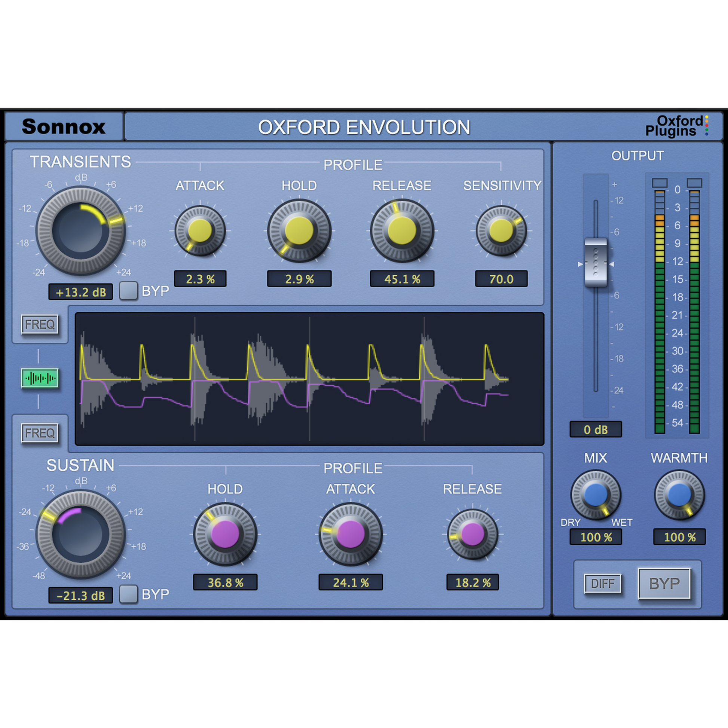Click the Transients Hold knob
This screenshot has width=728, height=728.
click(299, 230)
